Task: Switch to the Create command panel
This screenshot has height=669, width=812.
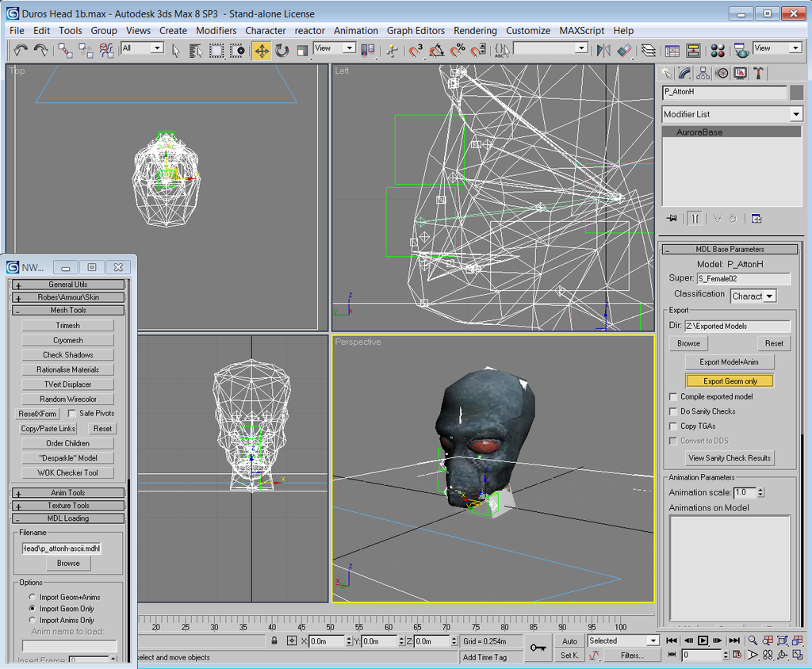Action: pos(666,73)
